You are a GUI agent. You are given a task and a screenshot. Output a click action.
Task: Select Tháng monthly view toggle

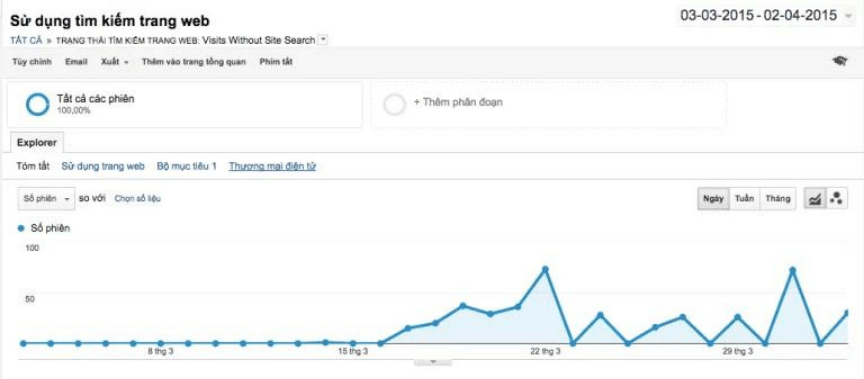[x=777, y=198]
